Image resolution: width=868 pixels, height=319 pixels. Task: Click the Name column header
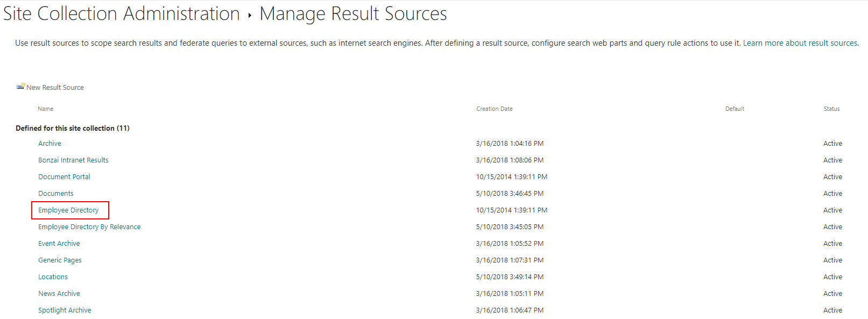[46, 109]
